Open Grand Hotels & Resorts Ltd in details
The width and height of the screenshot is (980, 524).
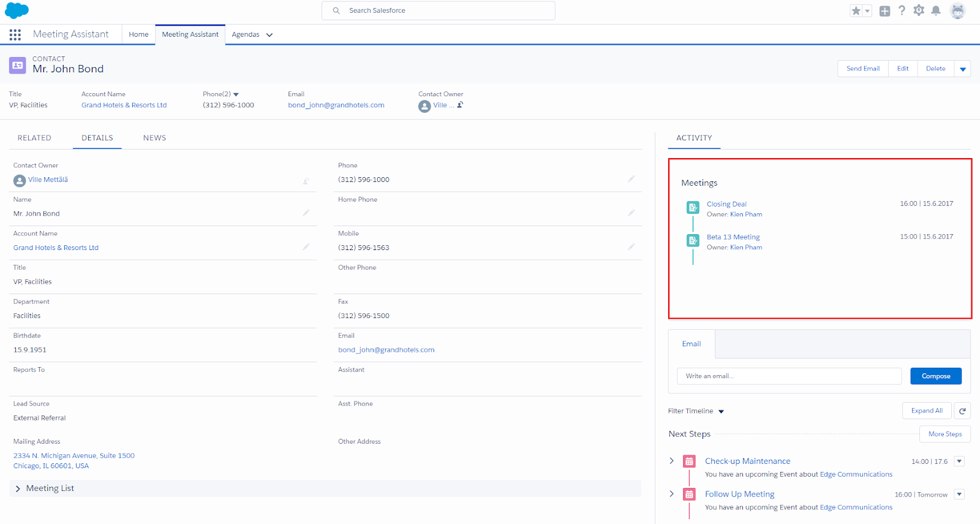pyautogui.click(x=56, y=248)
